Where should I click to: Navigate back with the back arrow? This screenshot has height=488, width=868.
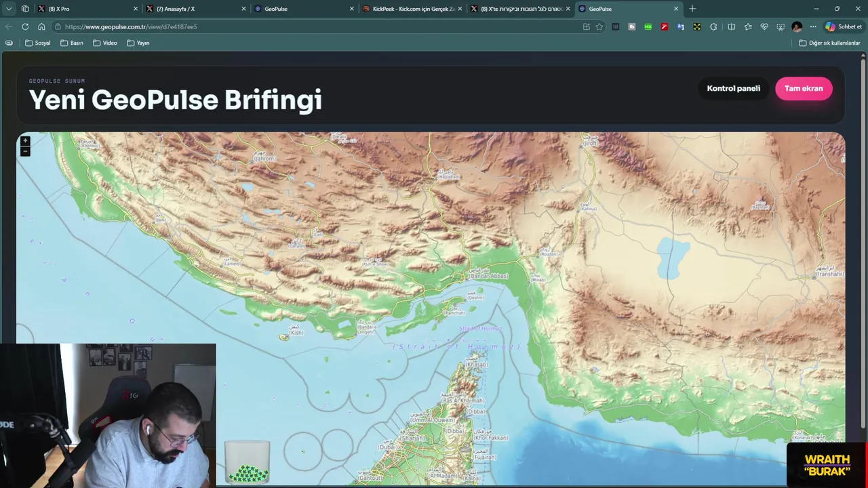coord(9,26)
